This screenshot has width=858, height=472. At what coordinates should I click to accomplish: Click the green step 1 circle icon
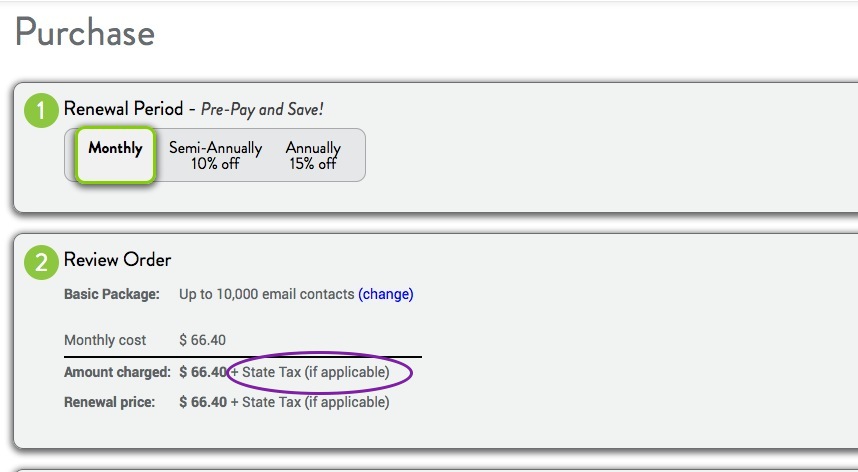[41, 110]
